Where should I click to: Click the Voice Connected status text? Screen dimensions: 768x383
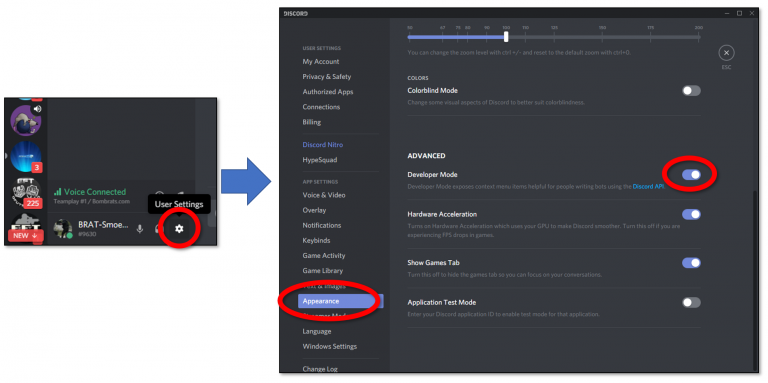[x=95, y=192]
